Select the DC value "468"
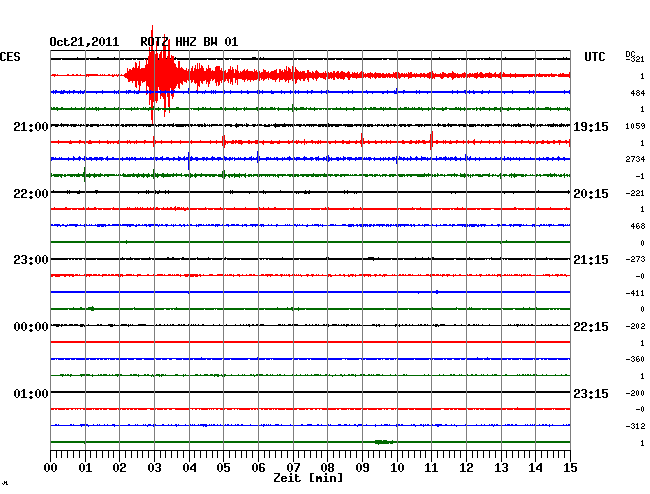The width and height of the screenshot is (650, 494). 638,226
